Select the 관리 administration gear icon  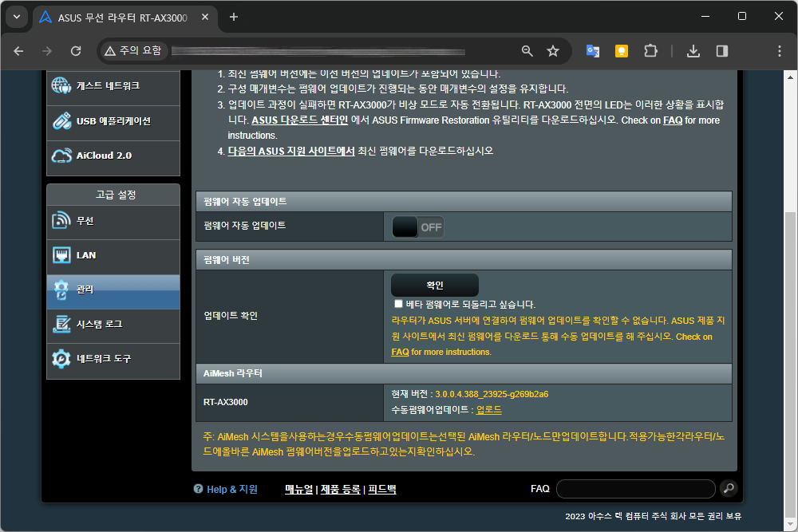61,290
